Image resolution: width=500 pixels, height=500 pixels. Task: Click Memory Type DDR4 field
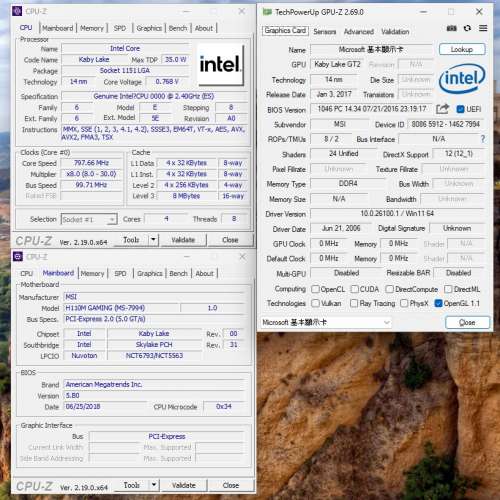(x=348, y=183)
